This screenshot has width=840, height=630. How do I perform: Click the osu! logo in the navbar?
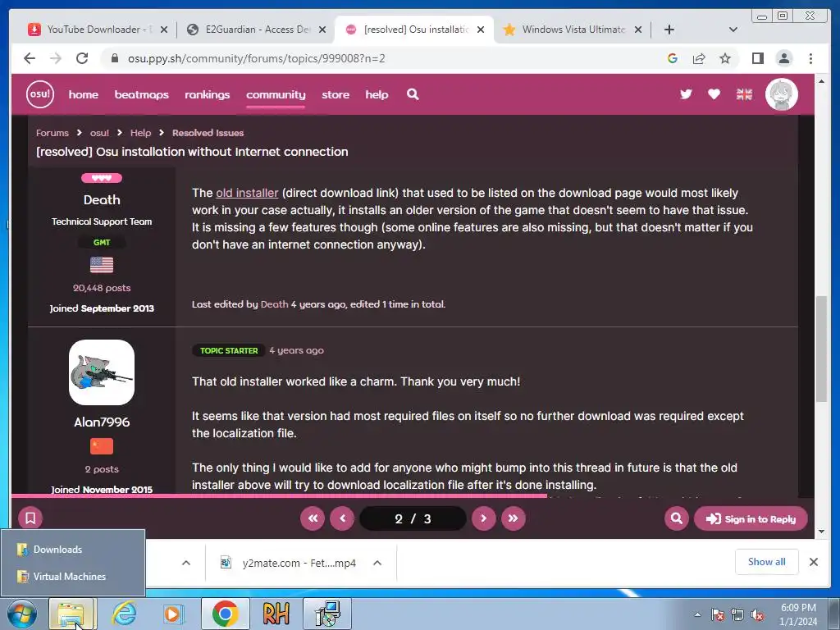[x=39, y=94]
